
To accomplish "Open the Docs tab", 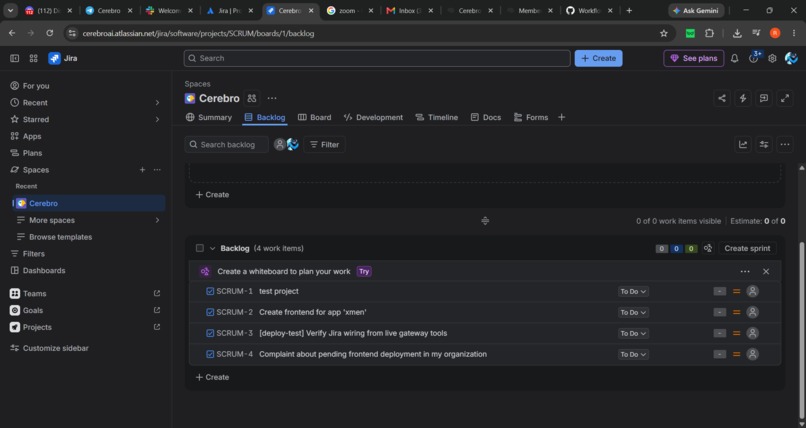I will [486, 117].
